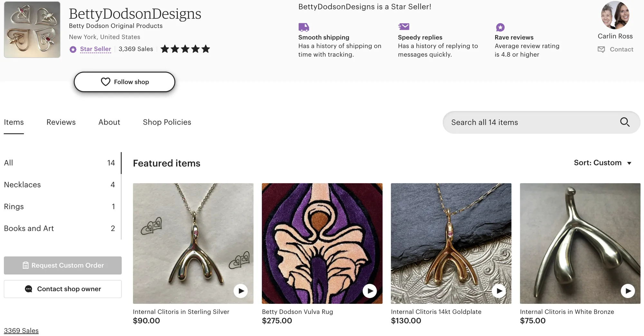Click the search magnifying glass icon
644x336 pixels.
625,122
